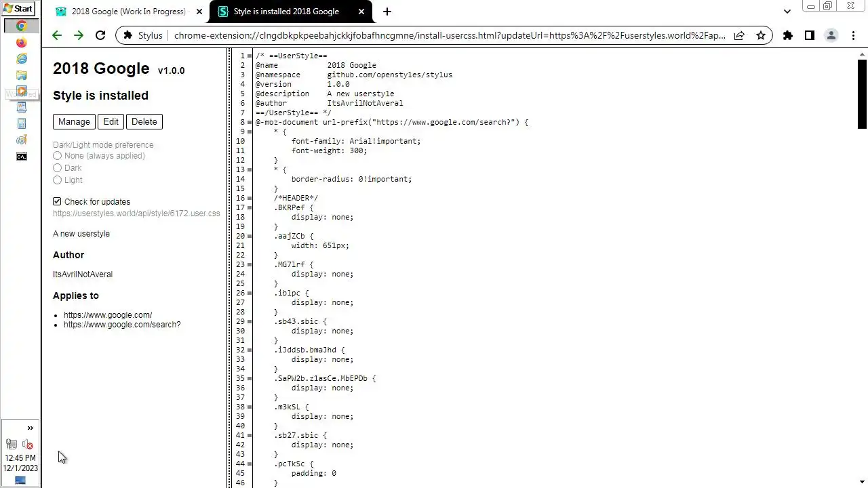Click the Show desktop button
The height and width of the screenshot is (488, 868).
click(x=20, y=481)
